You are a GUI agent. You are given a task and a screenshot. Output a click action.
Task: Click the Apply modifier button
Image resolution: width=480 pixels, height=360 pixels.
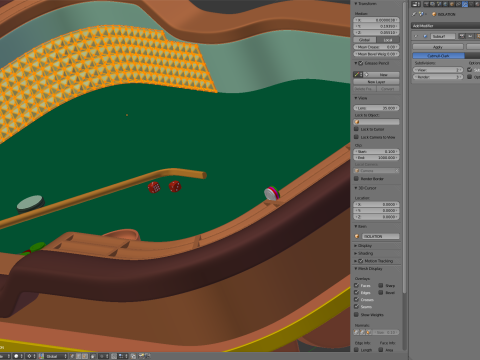[x=438, y=47]
